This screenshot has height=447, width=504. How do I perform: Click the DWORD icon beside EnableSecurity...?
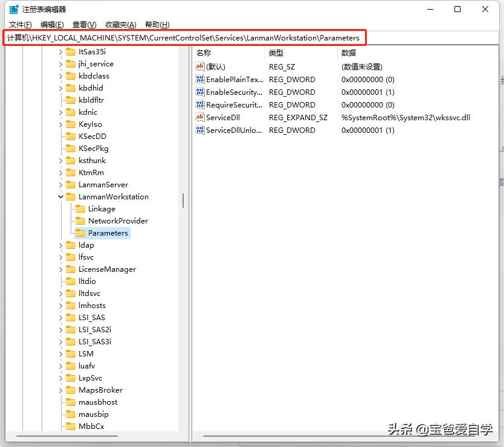point(200,92)
